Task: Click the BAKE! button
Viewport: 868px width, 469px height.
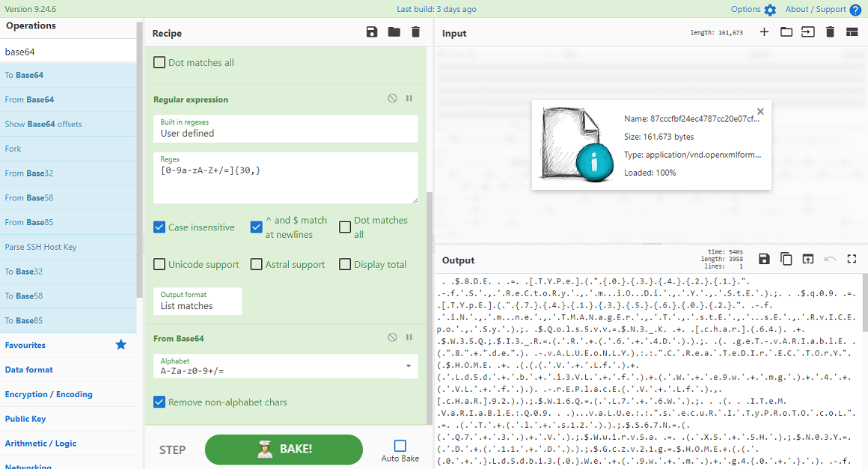Action: [x=284, y=449]
